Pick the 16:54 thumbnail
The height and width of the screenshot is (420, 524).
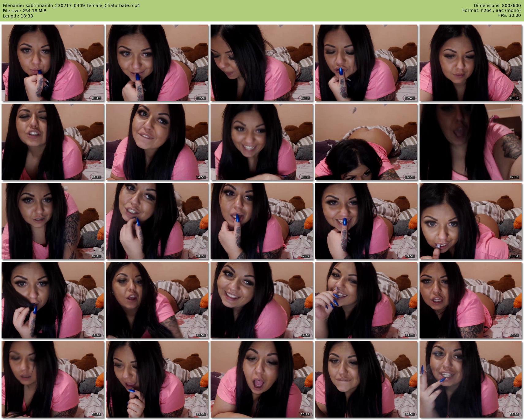[366, 379]
